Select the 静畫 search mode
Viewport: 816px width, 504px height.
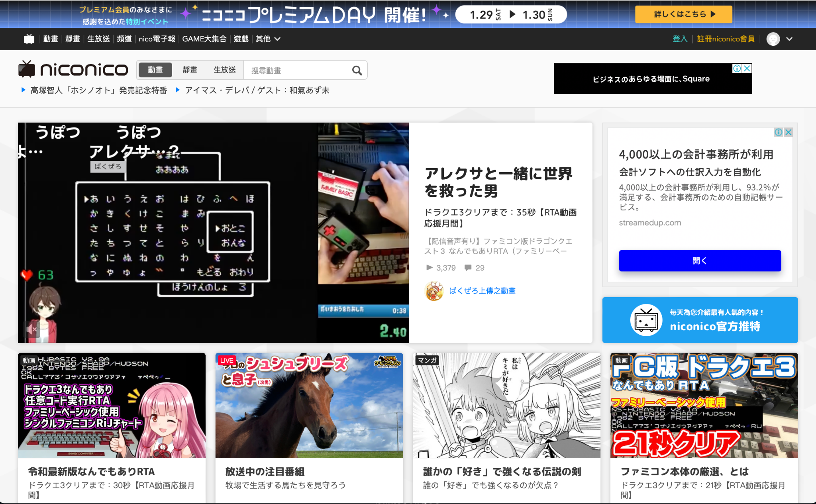(x=190, y=70)
